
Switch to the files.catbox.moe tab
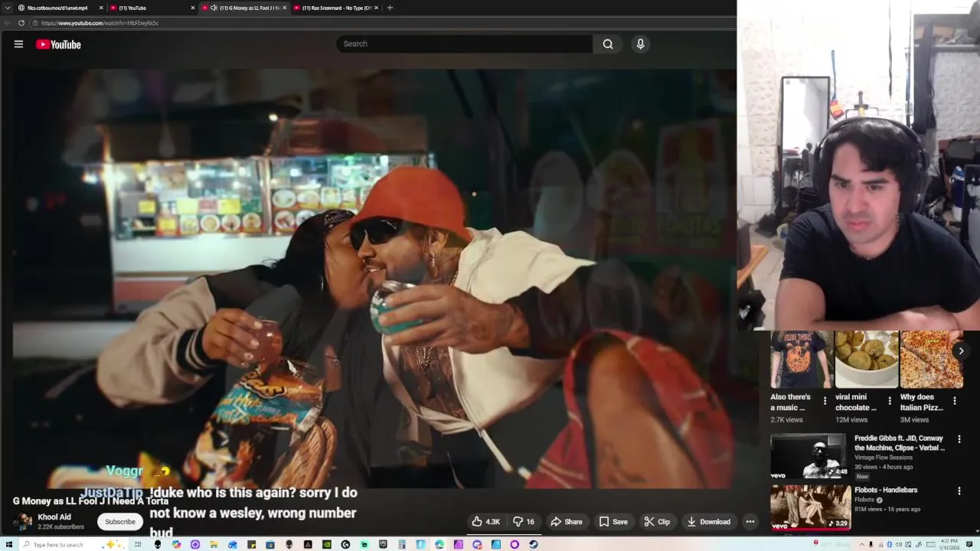pos(60,8)
